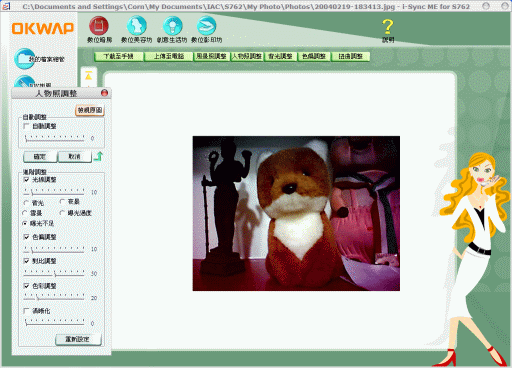
Task: Open 我的檔案總管 file manager folder icon
Action: (x=25, y=59)
